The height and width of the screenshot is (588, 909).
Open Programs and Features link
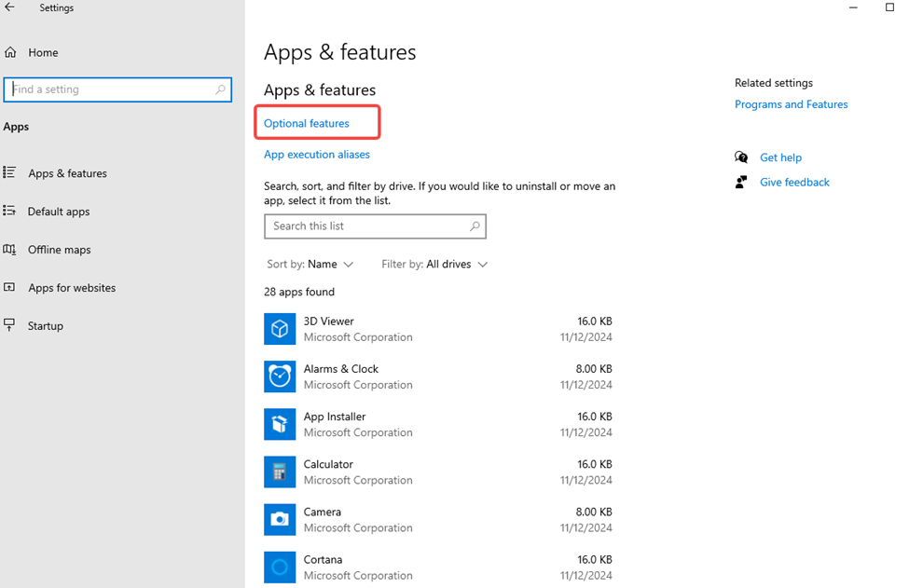[x=792, y=104]
